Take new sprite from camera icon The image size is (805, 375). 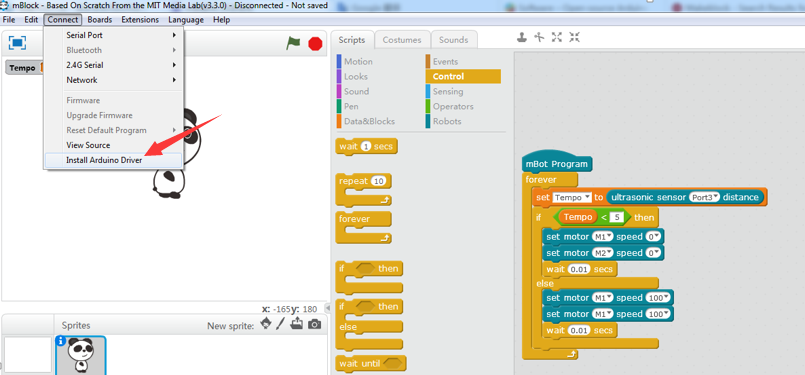314,324
